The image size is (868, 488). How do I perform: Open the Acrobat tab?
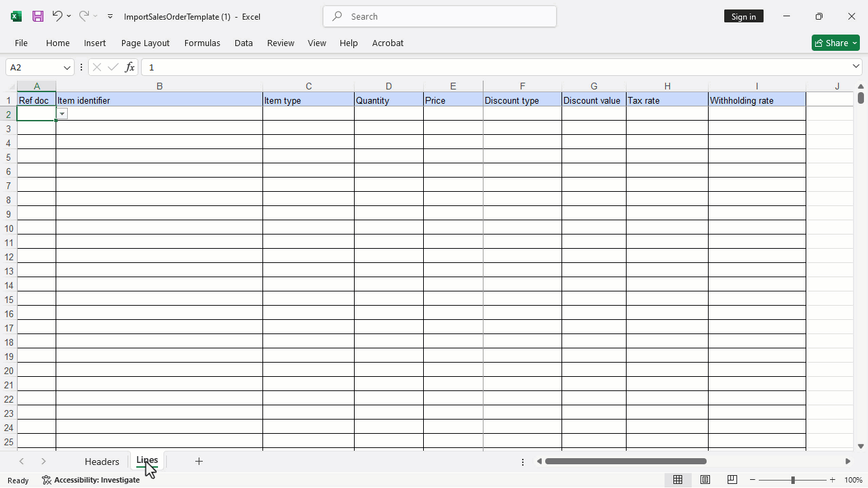point(388,43)
